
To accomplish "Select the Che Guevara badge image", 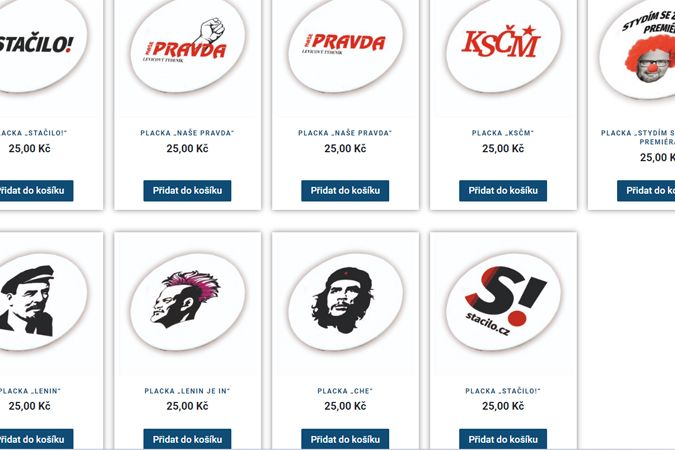I will pyautogui.click(x=345, y=302).
